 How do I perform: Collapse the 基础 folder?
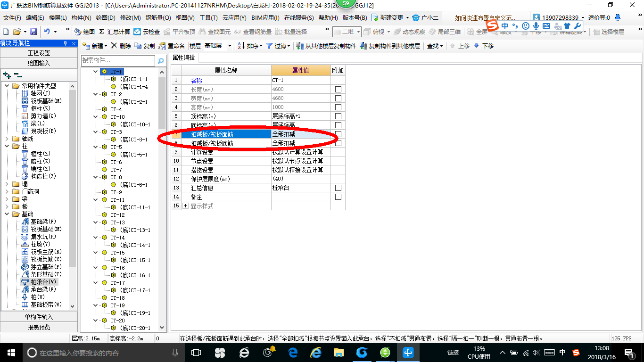click(x=7, y=214)
